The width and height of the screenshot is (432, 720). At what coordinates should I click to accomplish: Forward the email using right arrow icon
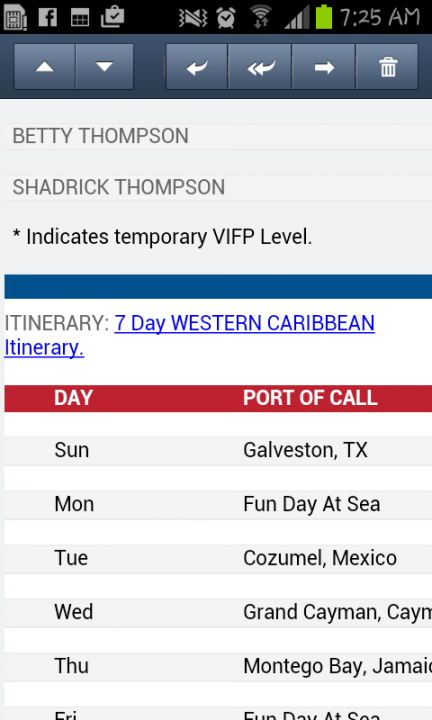point(324,67)
